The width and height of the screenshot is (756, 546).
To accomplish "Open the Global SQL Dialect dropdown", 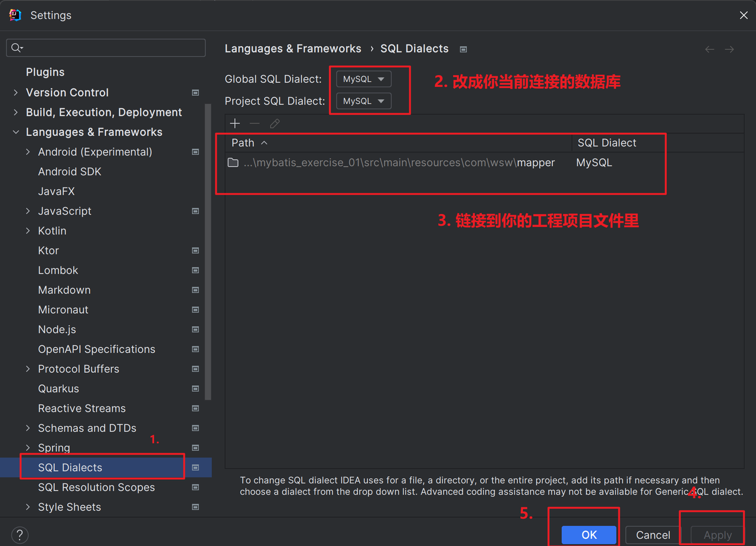I will click(364, 79).
